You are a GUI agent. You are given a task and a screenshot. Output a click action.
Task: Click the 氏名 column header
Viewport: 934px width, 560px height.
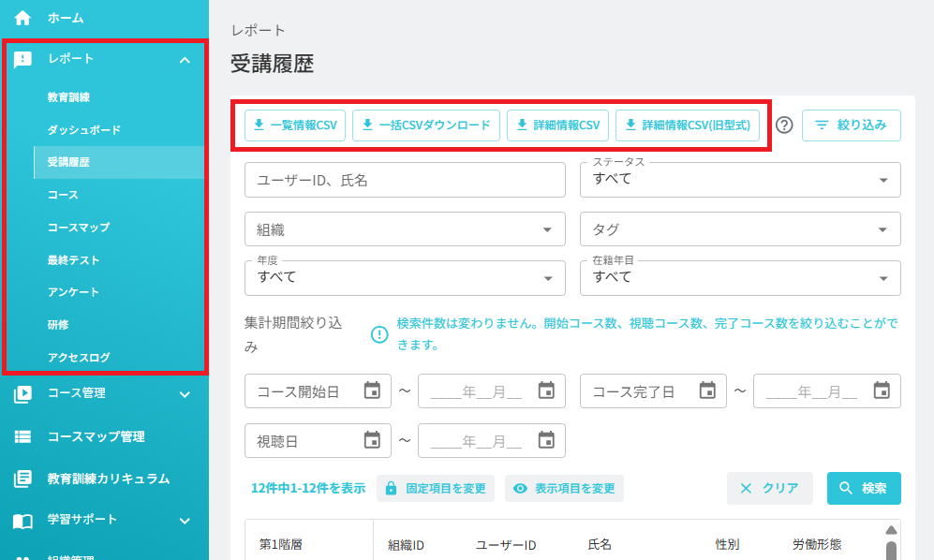click(600, 544)
